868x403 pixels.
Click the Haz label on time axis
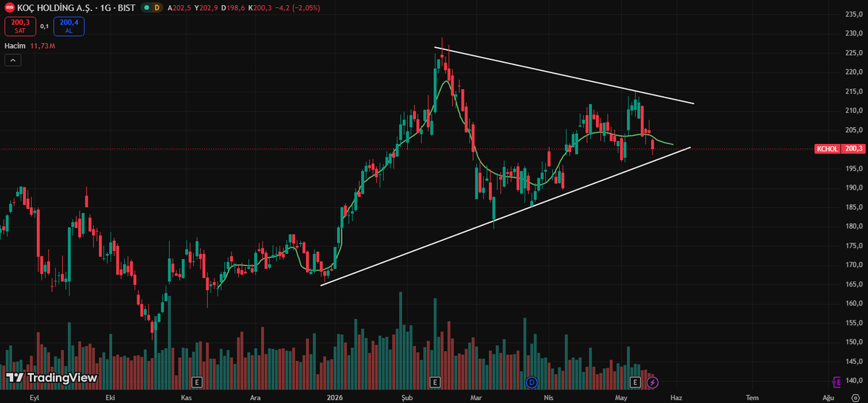676,397
